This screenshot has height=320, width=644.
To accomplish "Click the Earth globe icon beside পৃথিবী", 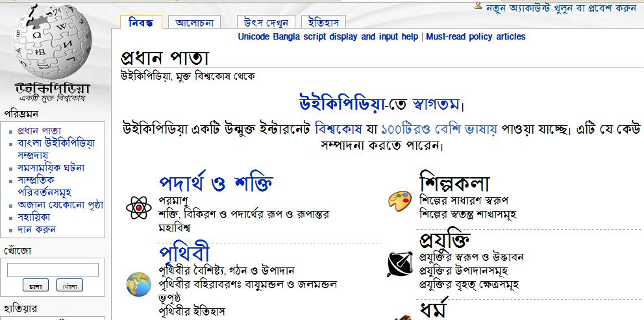I will [x=139, y=284].
